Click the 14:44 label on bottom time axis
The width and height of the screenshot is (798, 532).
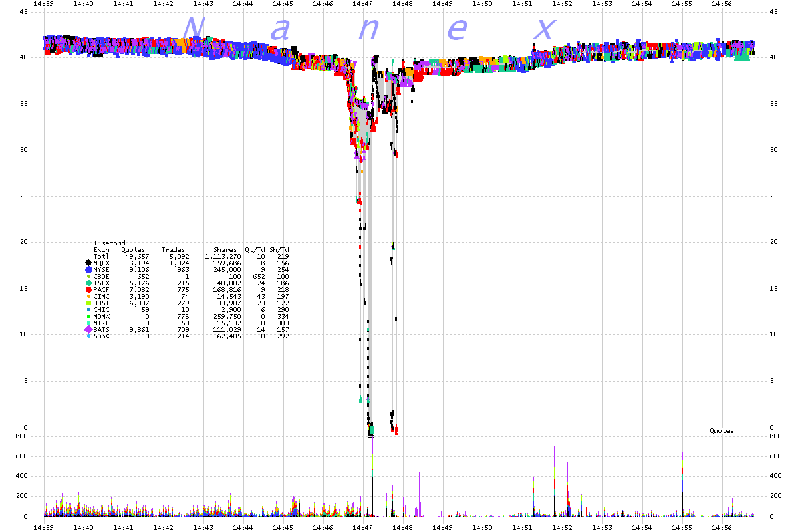click(243, 527)
